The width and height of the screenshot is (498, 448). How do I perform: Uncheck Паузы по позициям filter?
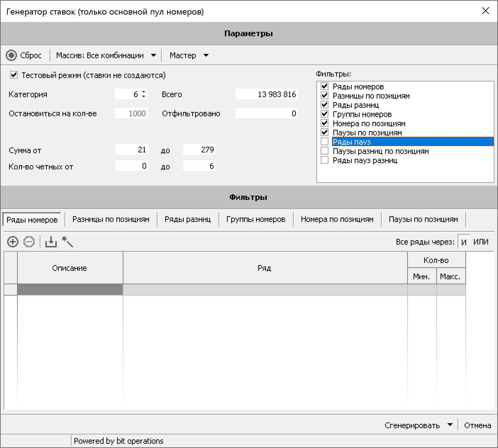tap(325, 132)
